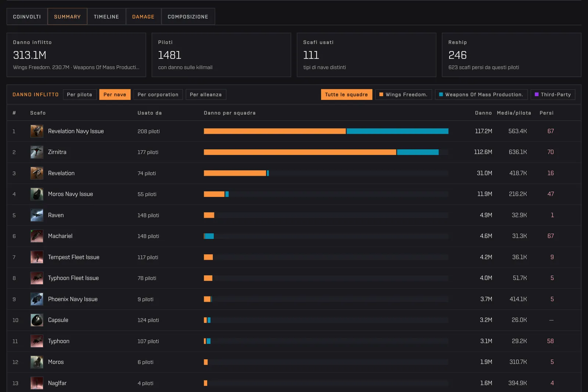The width and height of the screenshot is (588, 392).
Task: Click blue damage bar segment for Revelation Navy Issue
Action: click(x=398, y=131)
